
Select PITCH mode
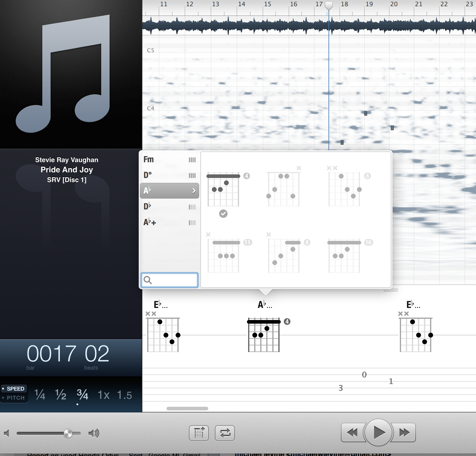[14, 398]
